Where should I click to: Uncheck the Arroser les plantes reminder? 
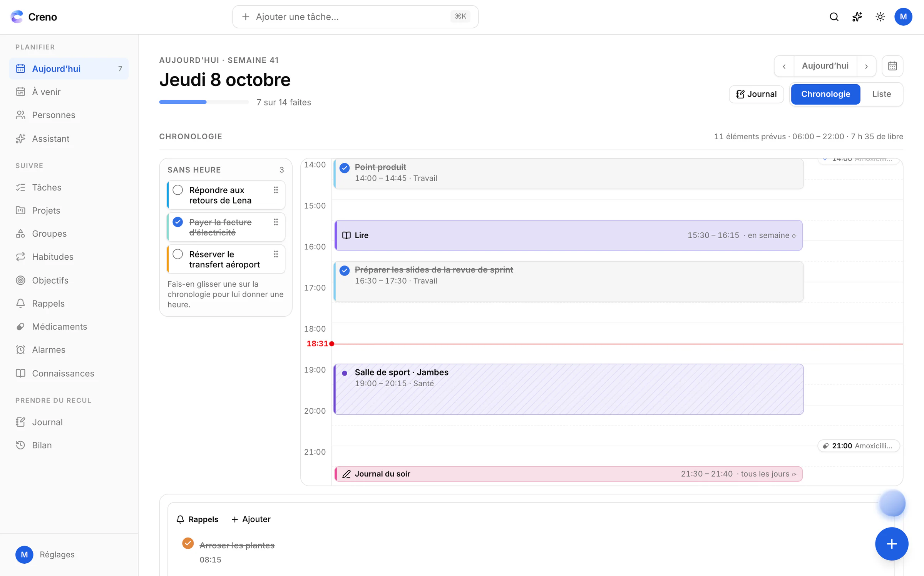pos(188,543)
